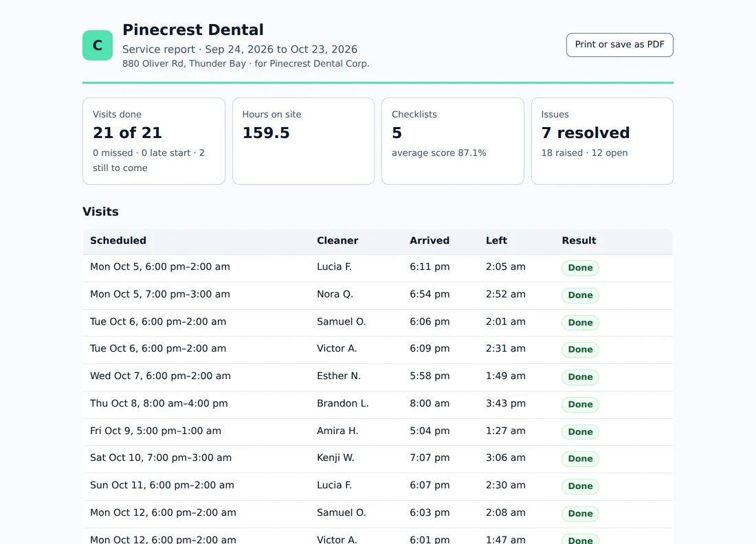Click cleaner name Nora Q.

tap(335, 295)
